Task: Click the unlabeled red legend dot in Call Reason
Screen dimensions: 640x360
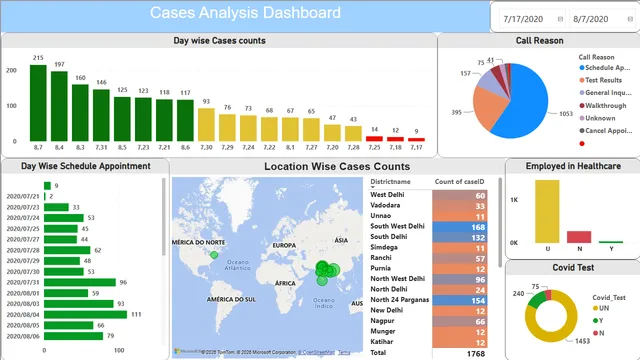Action: click(582, 143)
